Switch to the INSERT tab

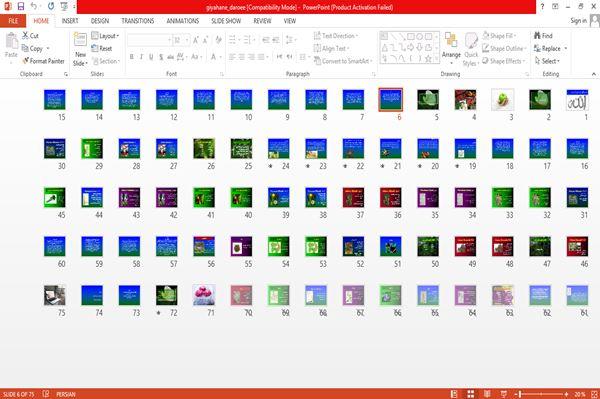tap(70, 21)
